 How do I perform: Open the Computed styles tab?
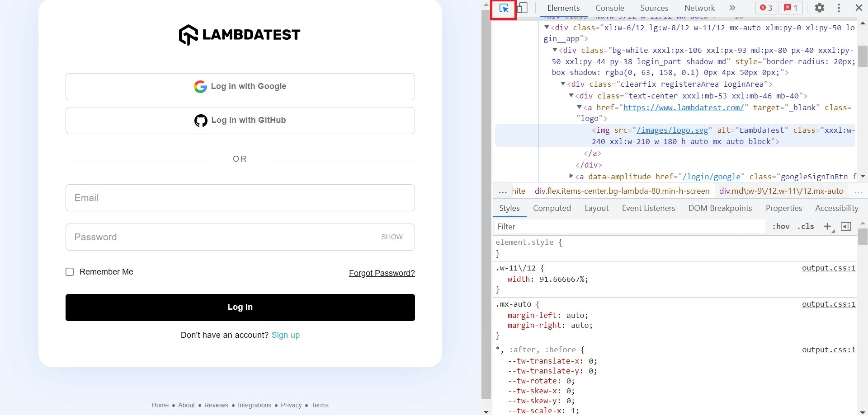click(x=552, y=208)
